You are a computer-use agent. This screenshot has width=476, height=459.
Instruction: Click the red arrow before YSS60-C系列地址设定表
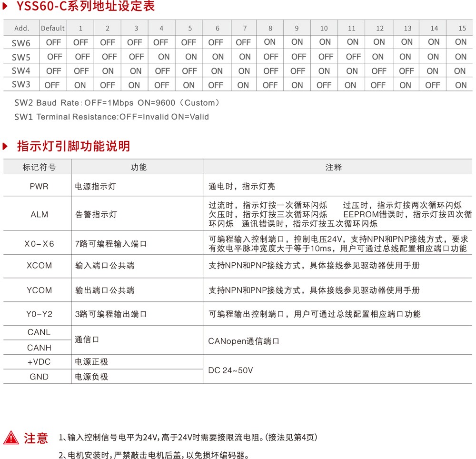coord(6,7)
